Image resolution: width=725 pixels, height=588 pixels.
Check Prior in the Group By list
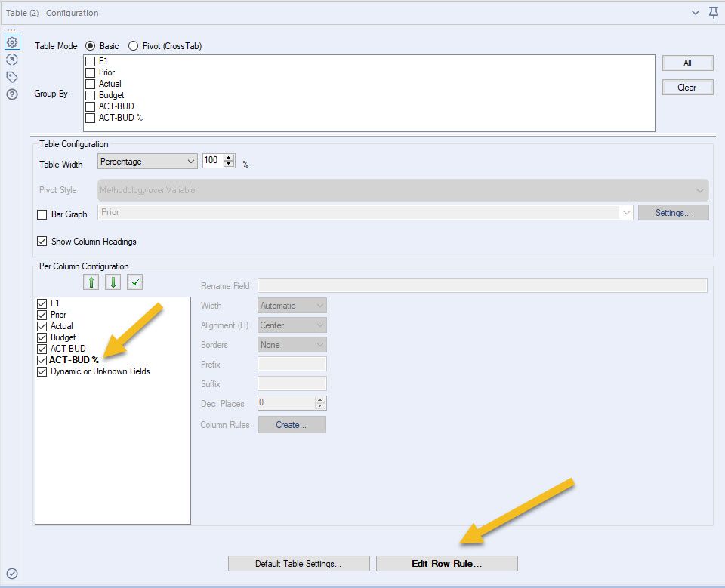pyautogui.click(x=91, y=72)
